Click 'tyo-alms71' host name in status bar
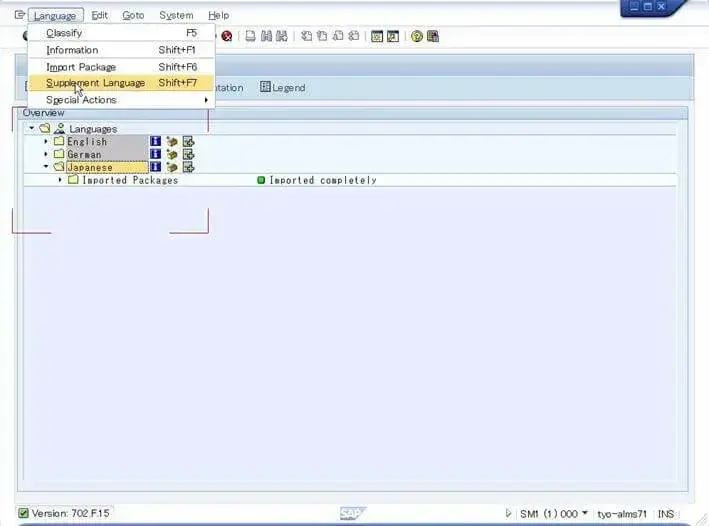This screenshot has height=526, width=709. click(x=622, y=514)
